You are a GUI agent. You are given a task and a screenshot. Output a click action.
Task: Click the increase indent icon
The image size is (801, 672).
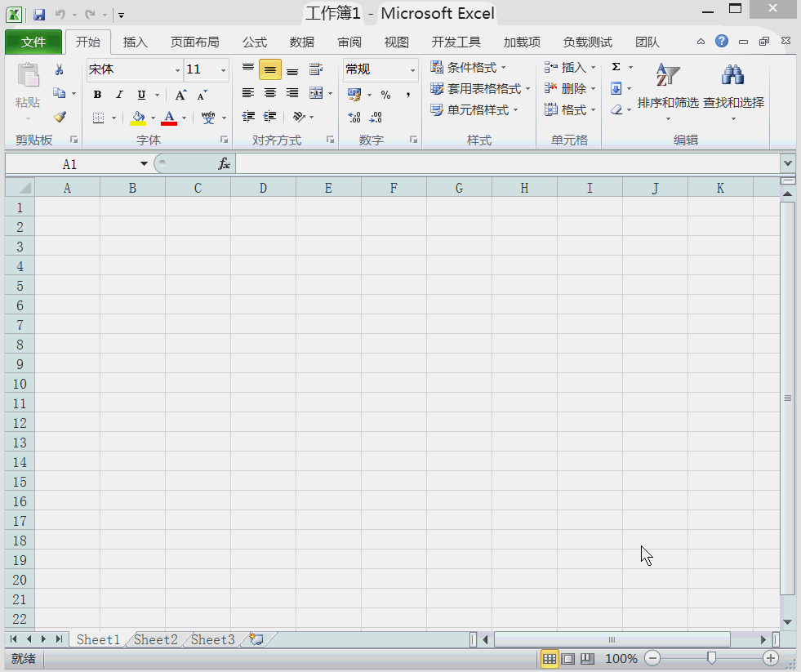[x=269, y=117]
